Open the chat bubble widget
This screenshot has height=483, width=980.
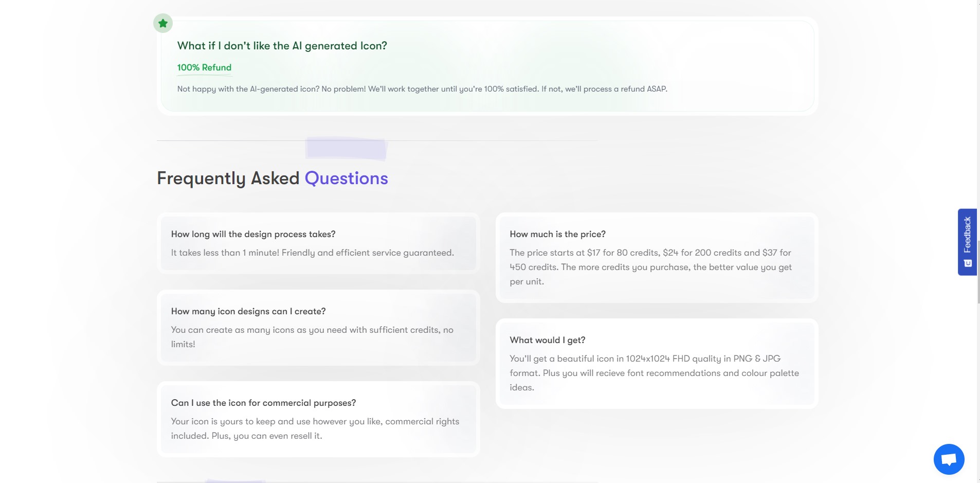pos(949,459)
